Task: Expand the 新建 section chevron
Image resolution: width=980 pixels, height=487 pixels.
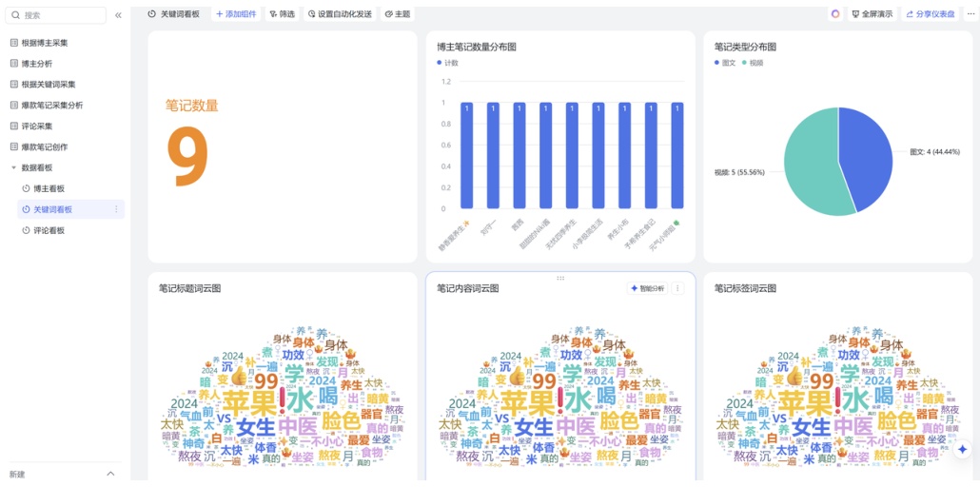Action: click(x=110, y=474)
